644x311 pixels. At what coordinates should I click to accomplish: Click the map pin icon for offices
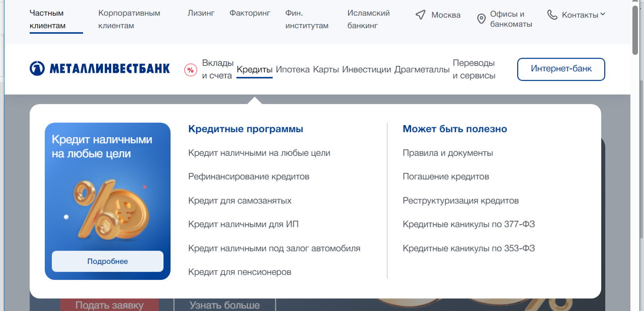click(x=481, y=19)
